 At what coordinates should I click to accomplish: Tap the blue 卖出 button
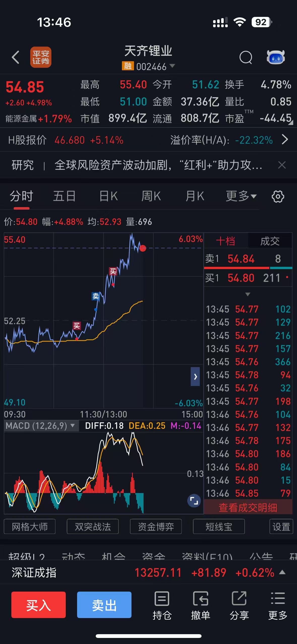click(x=104, y=605)
